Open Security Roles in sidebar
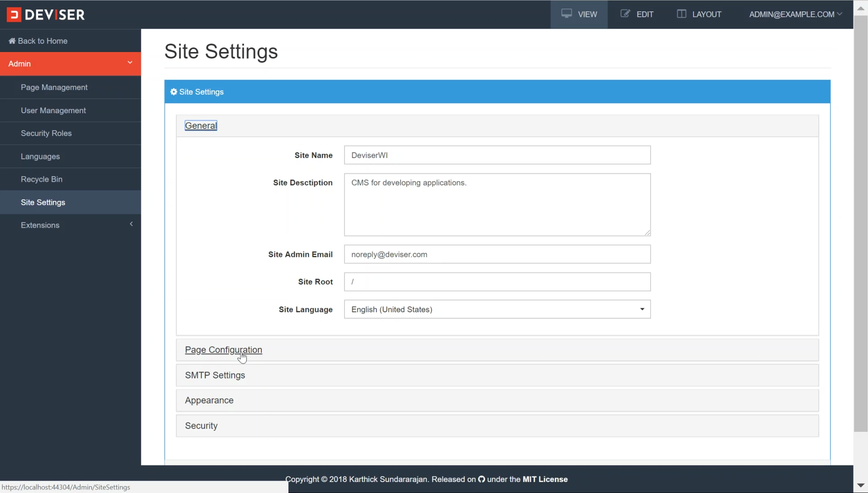 46,133
